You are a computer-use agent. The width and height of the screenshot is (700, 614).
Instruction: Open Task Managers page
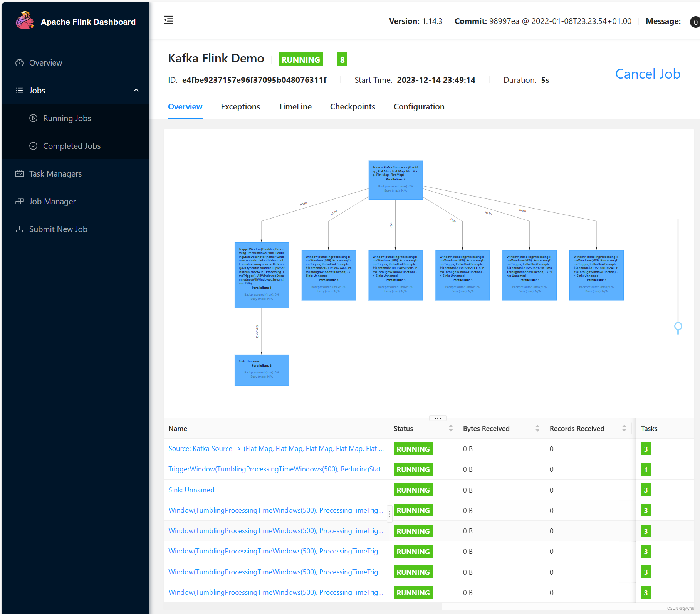[76, 174]
